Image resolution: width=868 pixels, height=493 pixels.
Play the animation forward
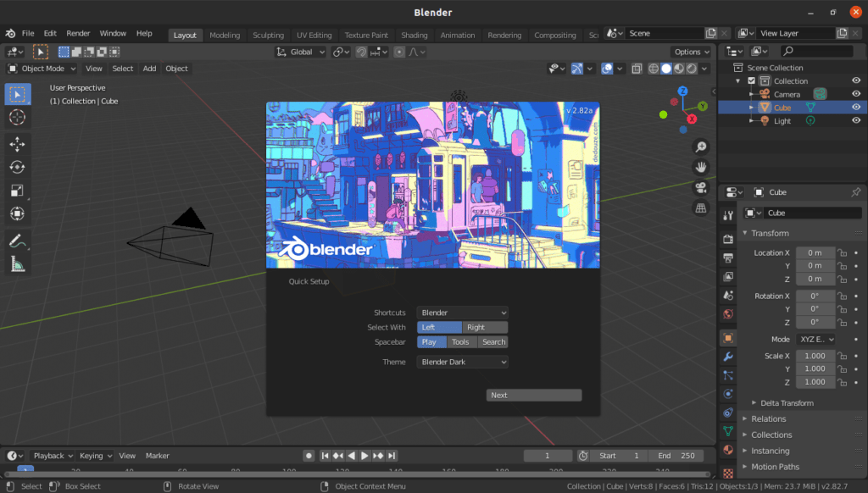point(364,456)
